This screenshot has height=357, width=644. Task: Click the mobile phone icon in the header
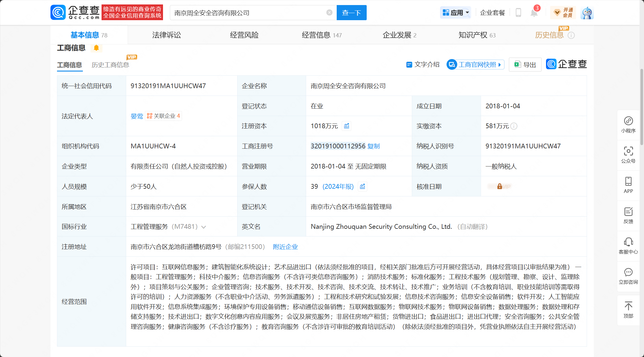[x=518, y=13]
